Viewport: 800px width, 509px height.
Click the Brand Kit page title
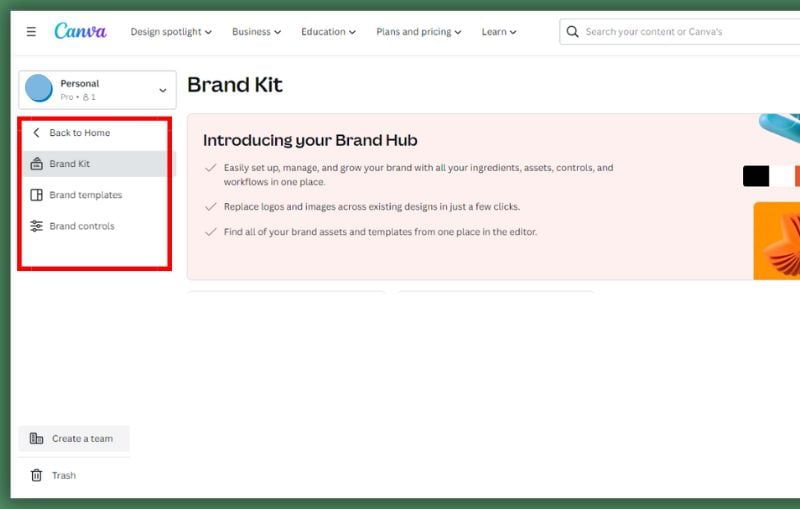(x=235, y=85)
